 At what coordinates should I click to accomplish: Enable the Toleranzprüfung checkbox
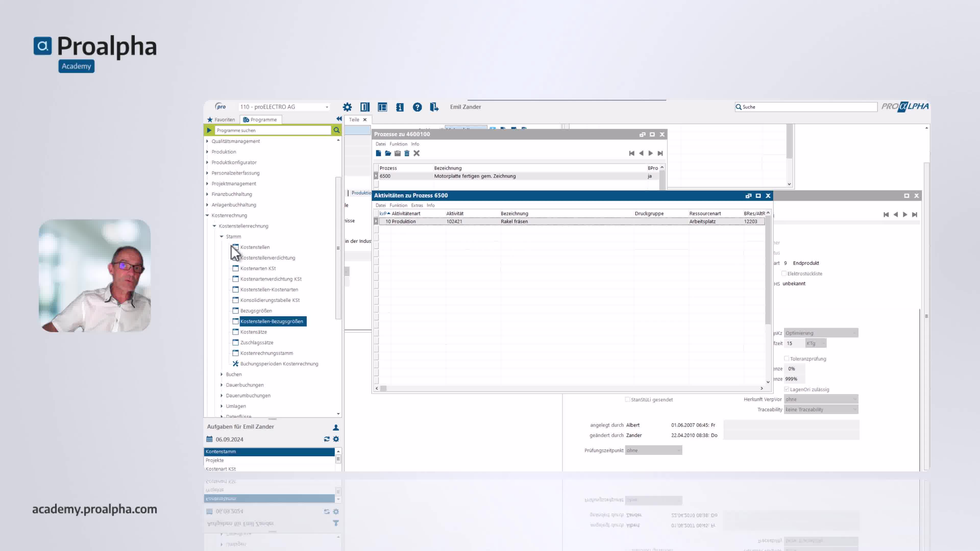tap(786, 359)
